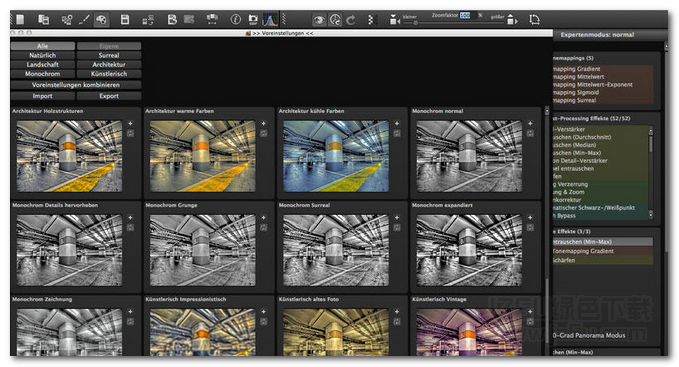Click plus icon on 'Monochrom Grunge' card

pos(264,218)
